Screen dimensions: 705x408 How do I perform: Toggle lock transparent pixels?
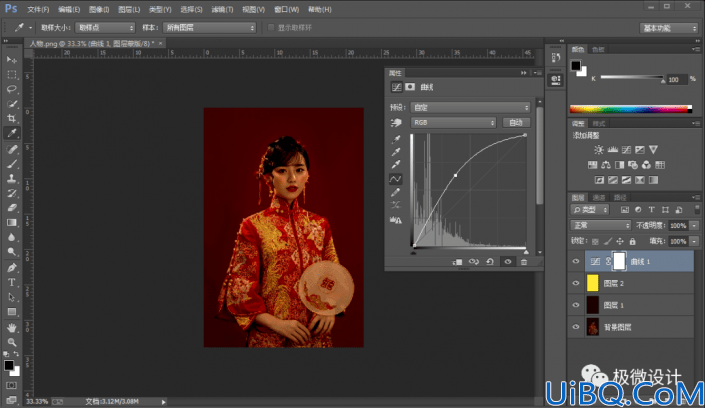coord(595,242)
